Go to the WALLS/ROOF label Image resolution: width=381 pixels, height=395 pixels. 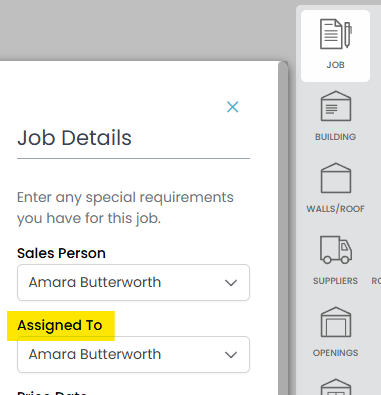(x=335, y=209)
